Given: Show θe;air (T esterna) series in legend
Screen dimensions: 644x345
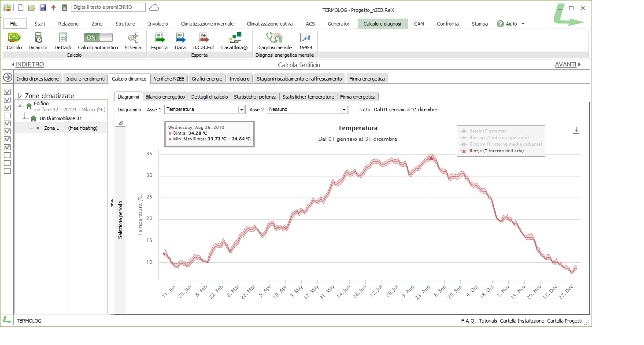Looking at the screenshot, I should click(x=483, y=131).
